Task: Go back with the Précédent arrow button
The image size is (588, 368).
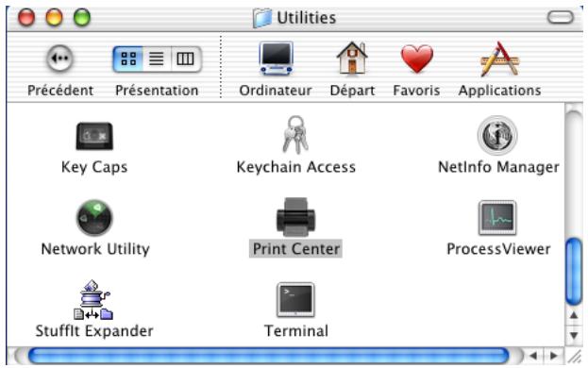Action: 59,59
